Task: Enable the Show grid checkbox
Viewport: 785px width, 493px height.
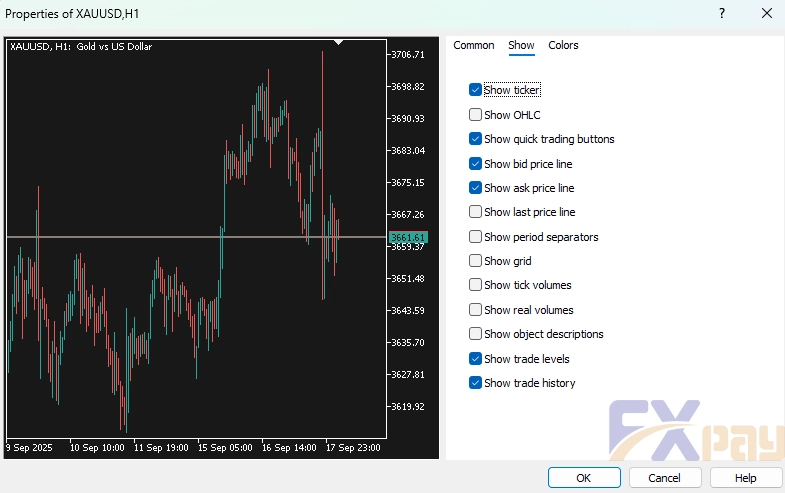Action: pos(476,261)
